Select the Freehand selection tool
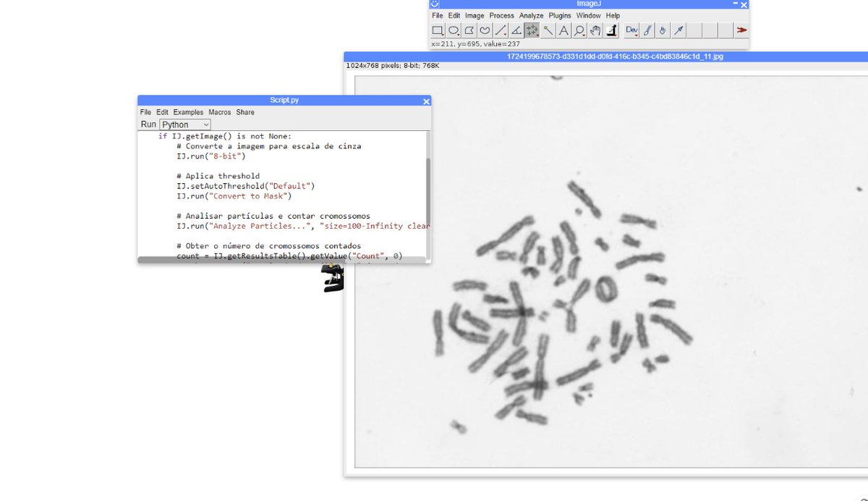This screenshot has height=501, width=868. click(485, 30)
